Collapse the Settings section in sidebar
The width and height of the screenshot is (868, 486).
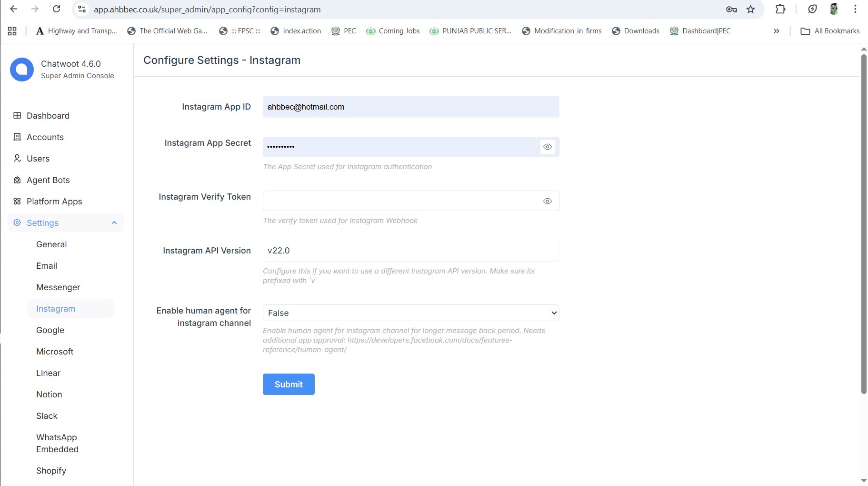click(114, 223)
